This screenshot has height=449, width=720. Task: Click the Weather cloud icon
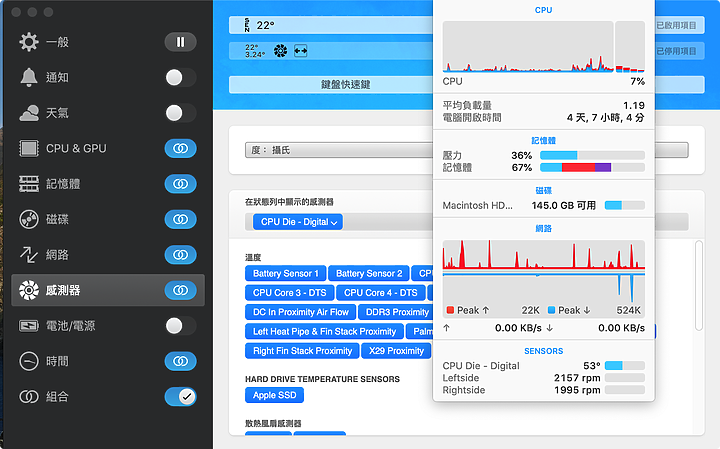point(29,113)
